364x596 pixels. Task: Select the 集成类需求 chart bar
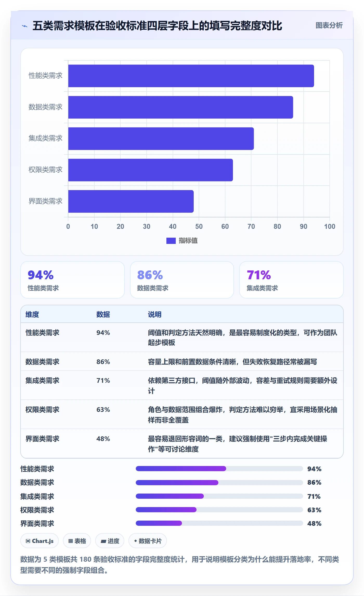(x=161, y=139)
